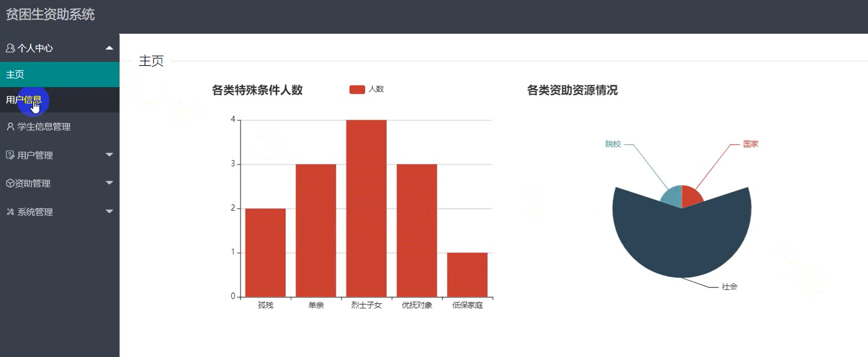Viewport: 868px width, 357px height.
Task: Click the y-axis value 2
Action: (x=233, y=208)
